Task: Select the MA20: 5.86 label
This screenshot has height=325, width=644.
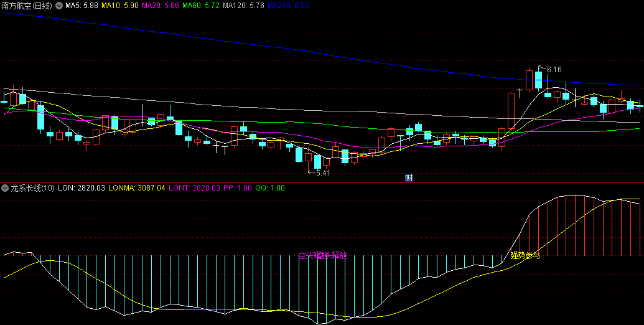Action: click(x=160, y=6)
